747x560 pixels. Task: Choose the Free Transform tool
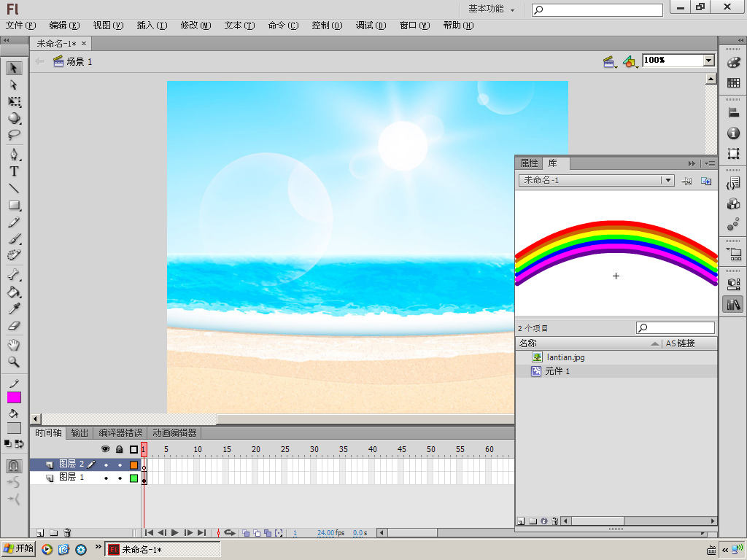click(14, 101)
